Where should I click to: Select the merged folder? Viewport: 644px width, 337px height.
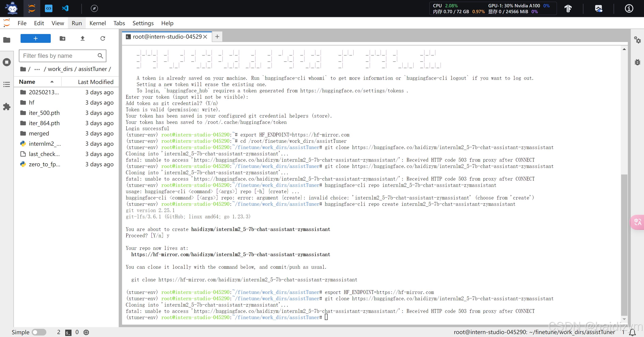tap(66, 134)
